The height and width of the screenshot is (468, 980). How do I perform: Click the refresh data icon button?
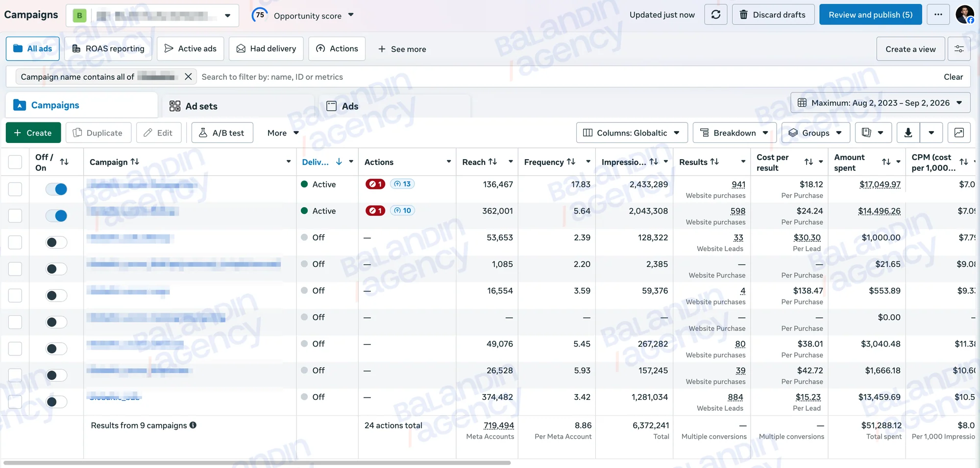coord(716,15)
